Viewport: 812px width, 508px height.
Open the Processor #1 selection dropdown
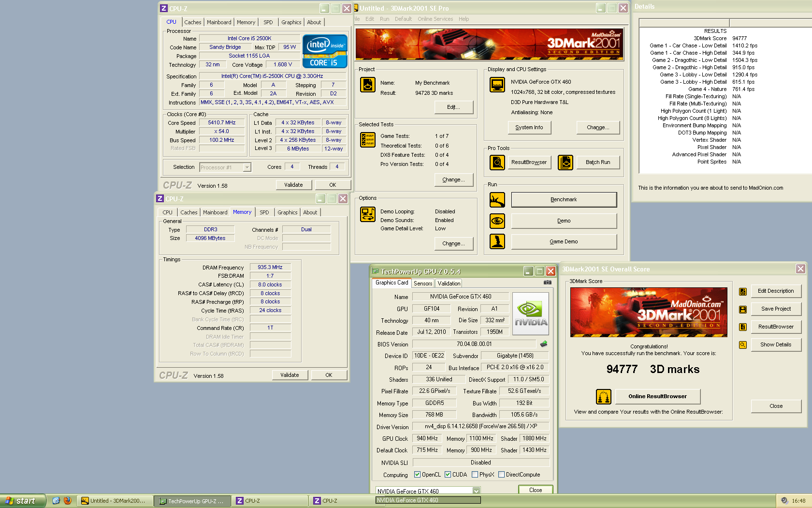247,167
